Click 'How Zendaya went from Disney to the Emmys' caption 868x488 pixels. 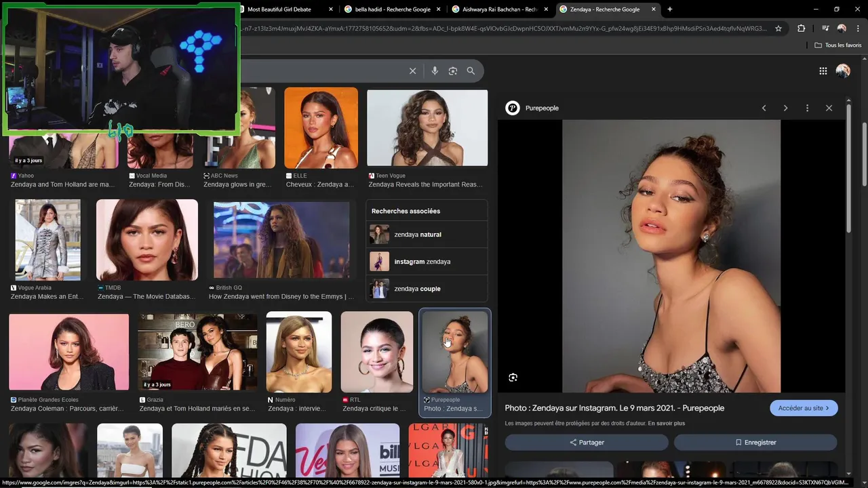point(281,296)
